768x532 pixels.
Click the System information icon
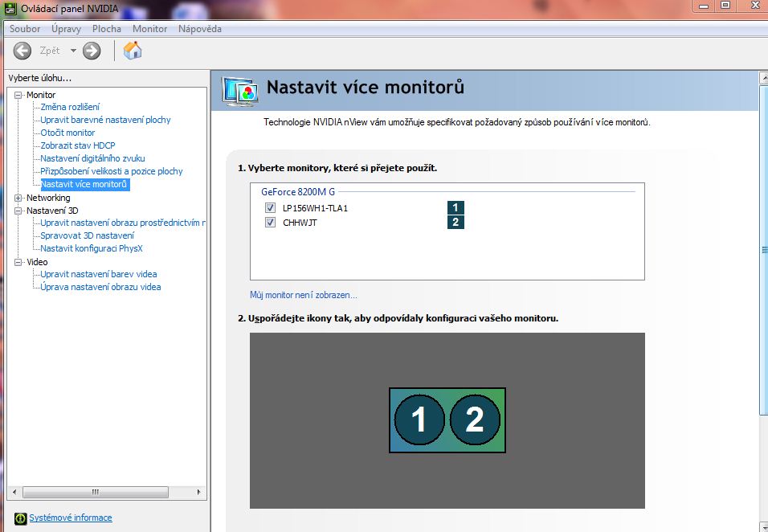click(x=21, y=518)
